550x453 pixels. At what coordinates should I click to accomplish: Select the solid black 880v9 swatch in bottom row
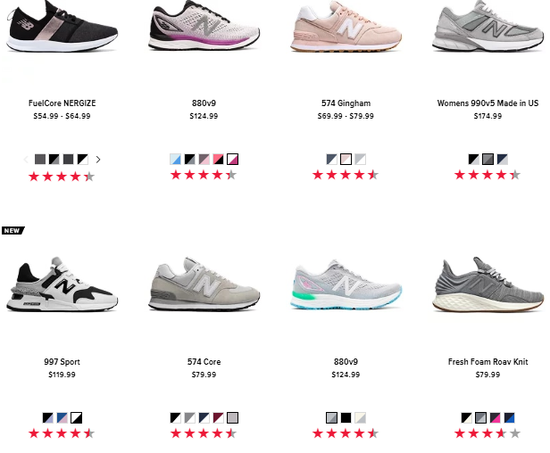coord(346,418)
